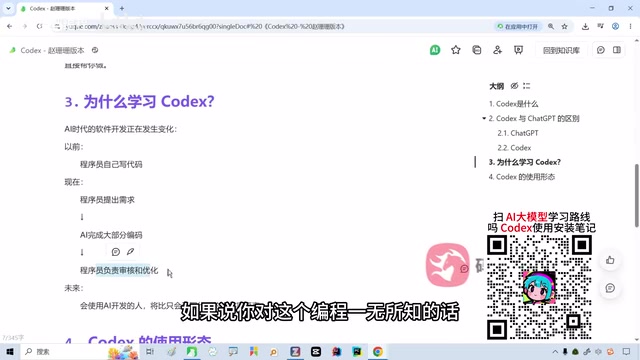Open the Chrome three-dot menu
Viewport: 640px width, 360px height.
point(630,26)
